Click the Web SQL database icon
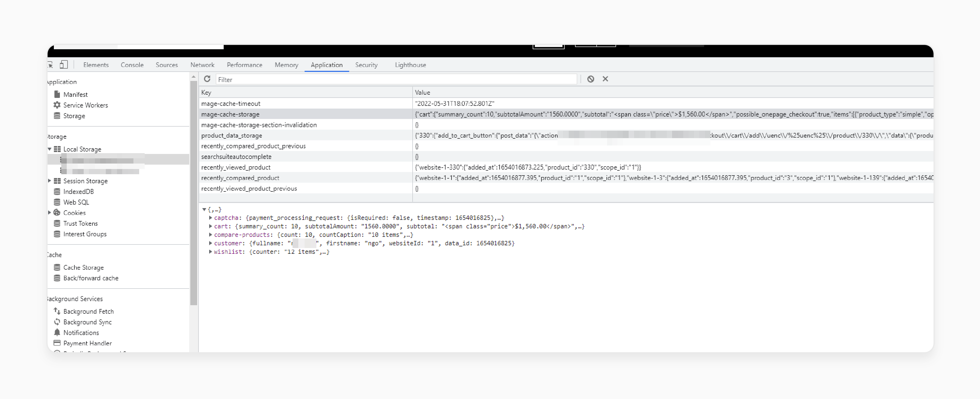Screen dimensions: 980x399 pyautogui.click(x=57, y=202)
